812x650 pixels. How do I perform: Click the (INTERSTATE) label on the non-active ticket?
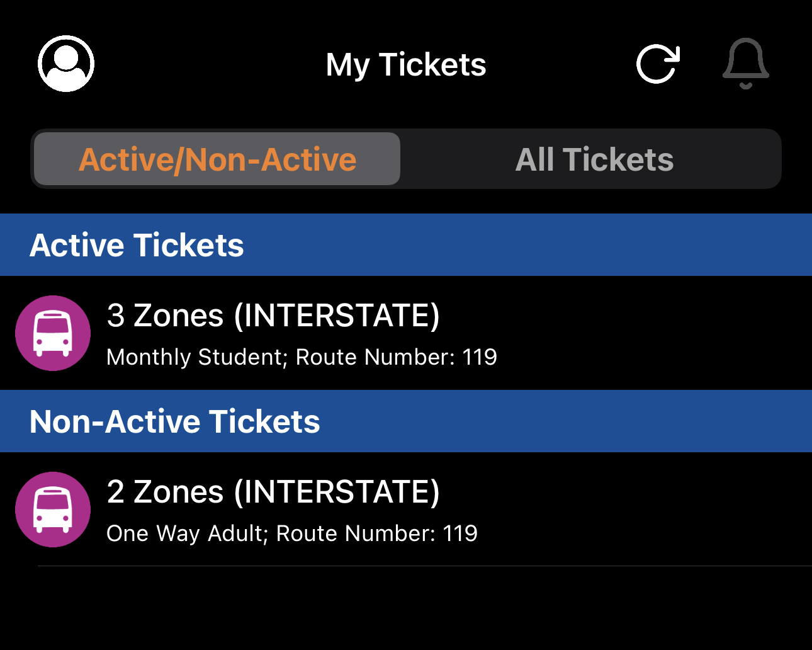point(337,491)
